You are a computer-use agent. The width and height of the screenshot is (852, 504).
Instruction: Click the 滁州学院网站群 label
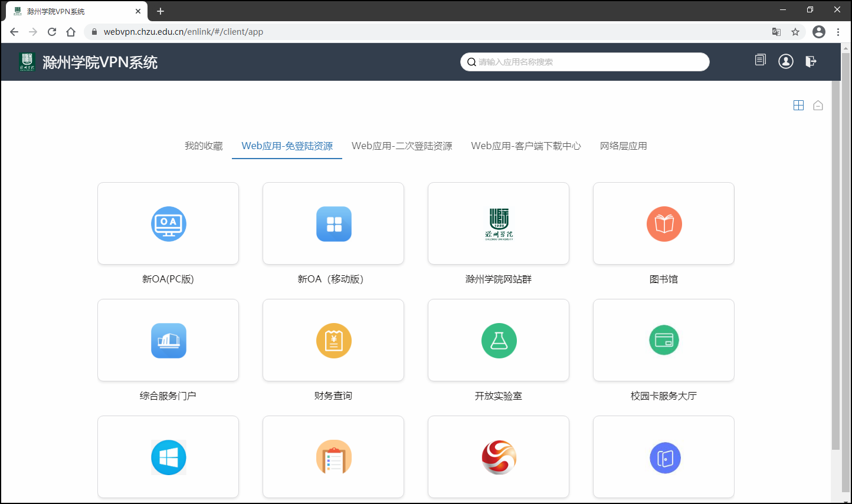[499, 279]
